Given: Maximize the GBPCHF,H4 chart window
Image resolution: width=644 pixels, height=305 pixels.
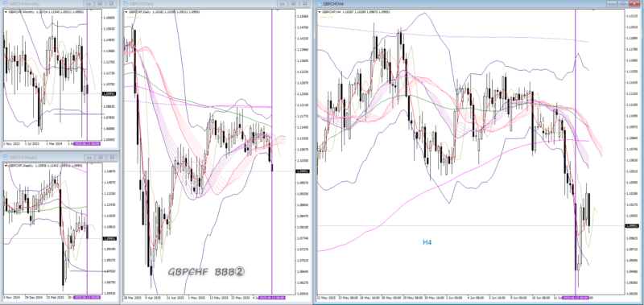Looking at the screenshot, I should coord(623,4).
